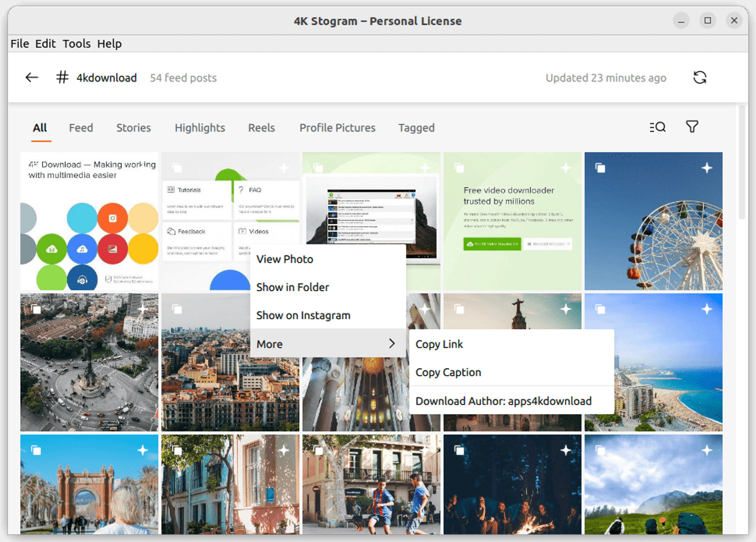Viewport: 756px width, 542px height.
Task: Minimize the 4K Stogram window
Action: 681,21
